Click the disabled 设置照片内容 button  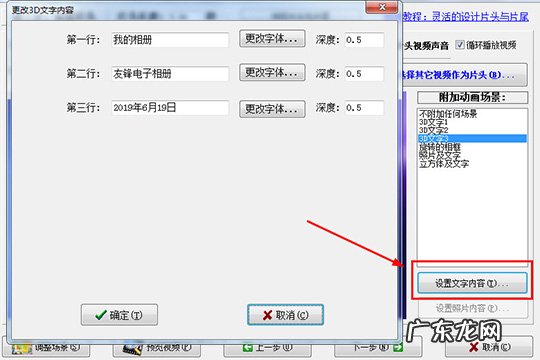472,308
